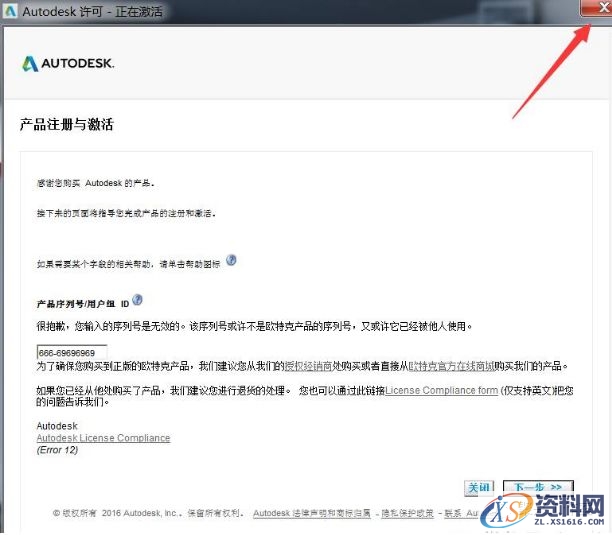Viewport: 612px width, 535px height.
Task: Click the 感谢您购买 Autodesk 的产品 text
Action: [96, 183]
